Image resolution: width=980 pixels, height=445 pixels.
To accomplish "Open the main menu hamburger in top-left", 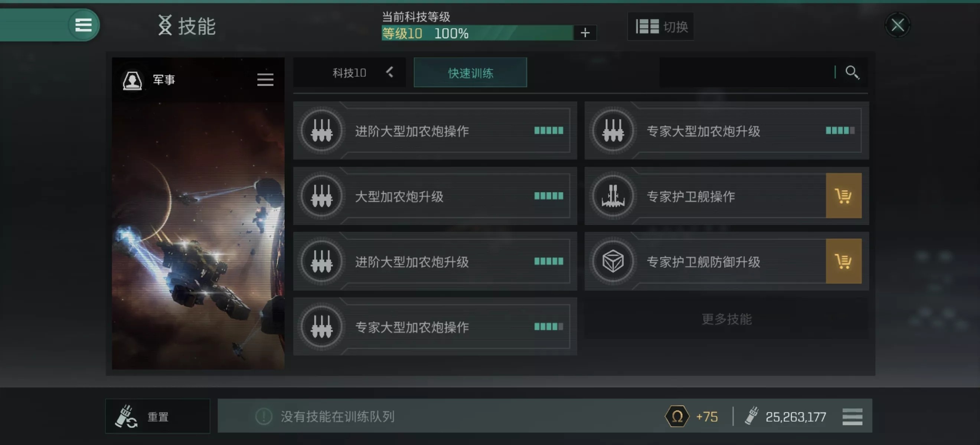I will [83, 25].
